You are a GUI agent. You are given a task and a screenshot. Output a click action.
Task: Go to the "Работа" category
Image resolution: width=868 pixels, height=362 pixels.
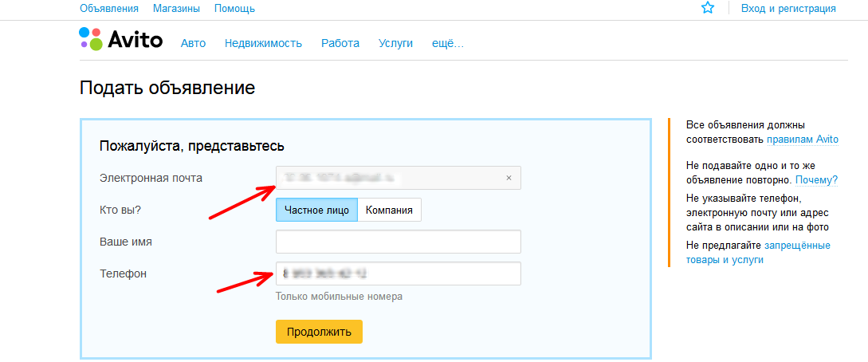click(340, 43)
